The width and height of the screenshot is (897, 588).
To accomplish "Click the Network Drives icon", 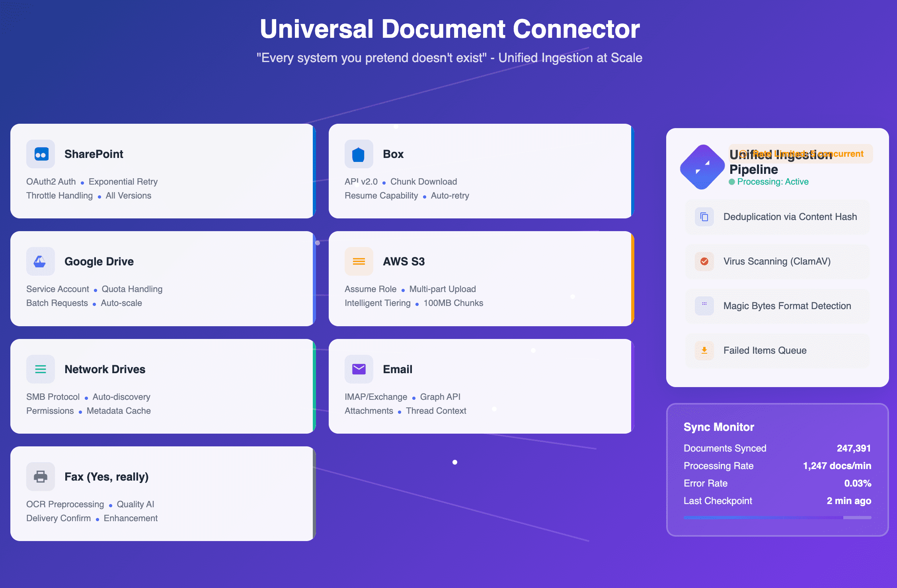I will pyautogui.click(x=41, y=369).
